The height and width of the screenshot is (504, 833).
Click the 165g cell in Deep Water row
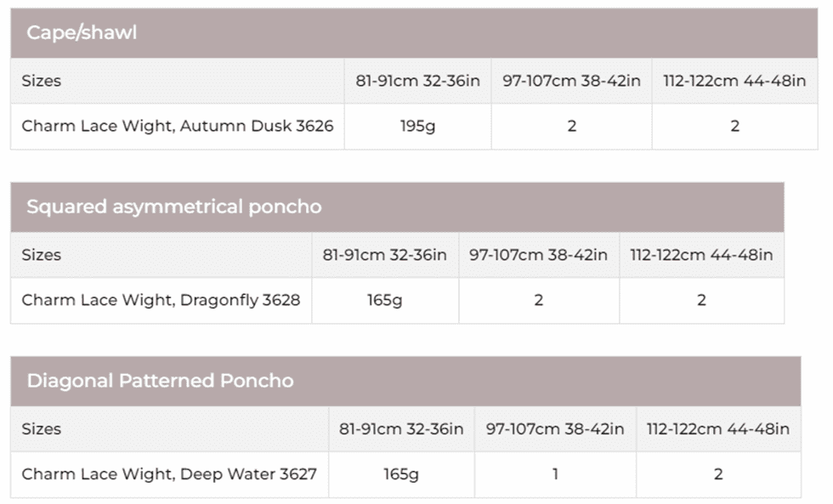(x=401, y=473)
